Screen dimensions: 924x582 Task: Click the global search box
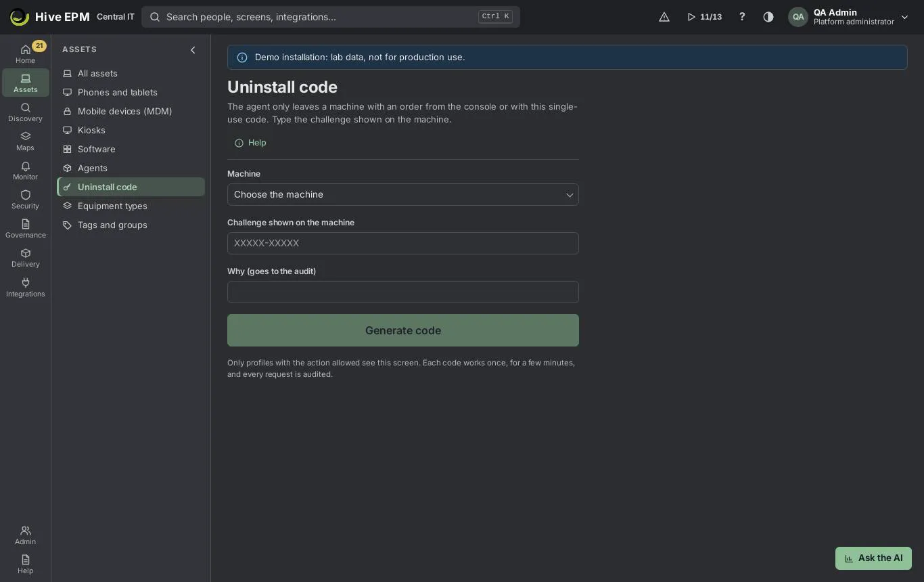(x=331, y=17)
